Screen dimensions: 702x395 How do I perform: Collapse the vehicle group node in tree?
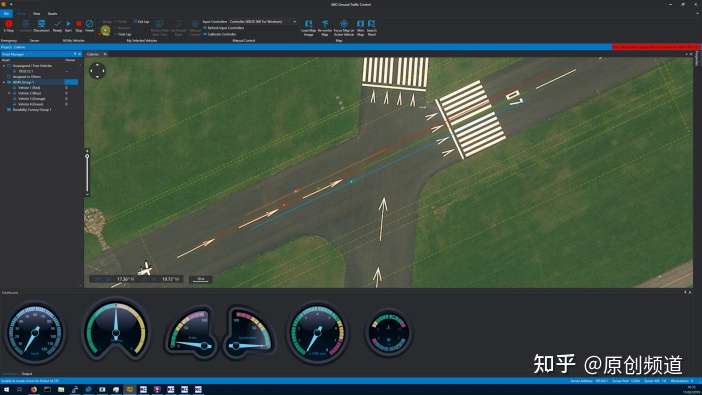(x=4, y=82)
